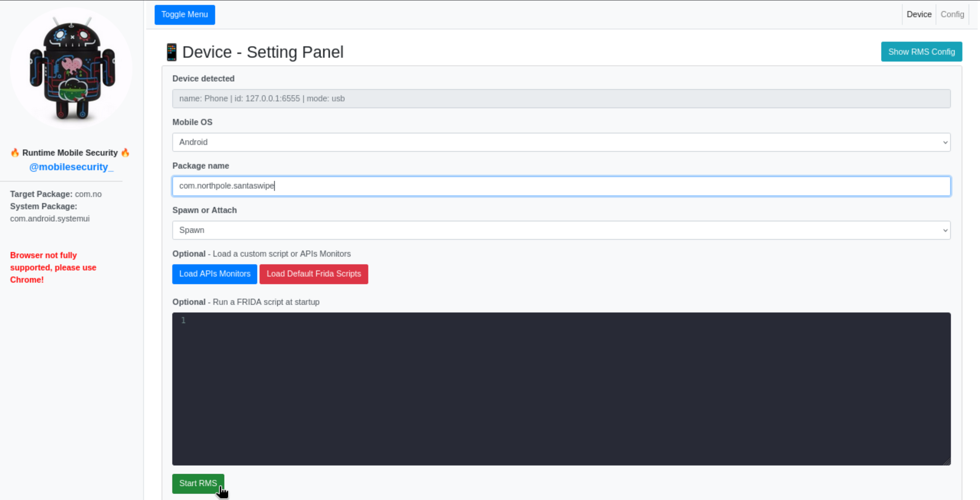
Task: Open the @mobilesecurity_ link
Action: (x=71, y=167)
